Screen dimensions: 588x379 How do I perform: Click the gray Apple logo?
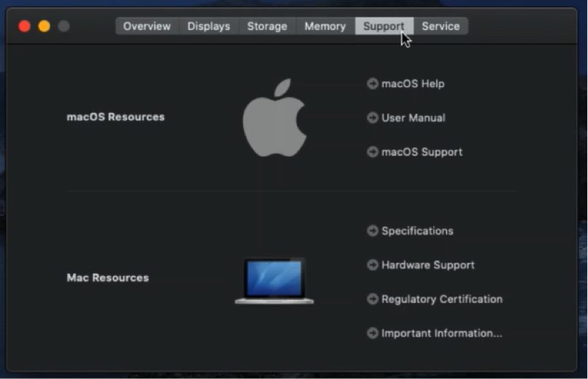click(274, 118)
